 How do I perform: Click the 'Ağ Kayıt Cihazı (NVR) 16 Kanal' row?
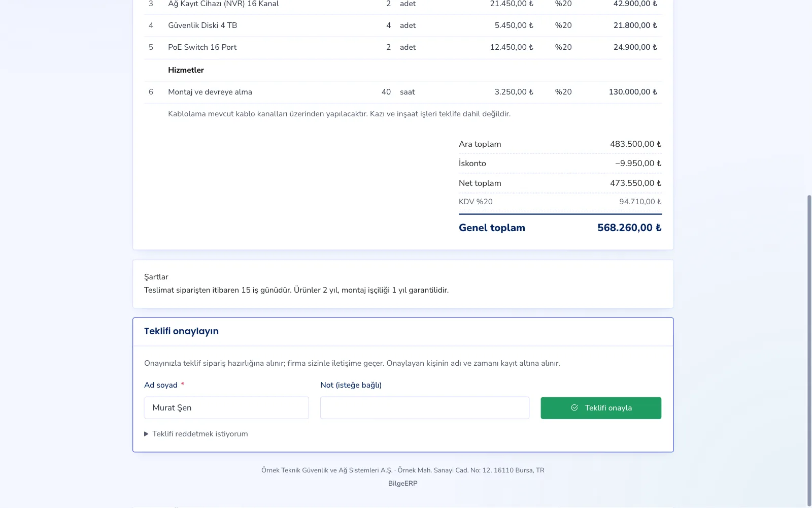pos(403,5)
